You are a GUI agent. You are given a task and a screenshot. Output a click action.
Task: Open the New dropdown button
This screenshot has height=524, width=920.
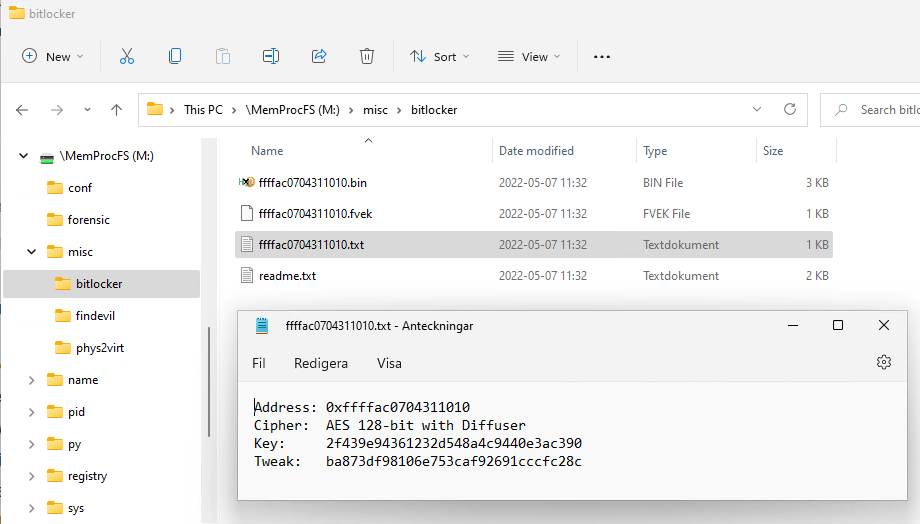coord(53,56)
